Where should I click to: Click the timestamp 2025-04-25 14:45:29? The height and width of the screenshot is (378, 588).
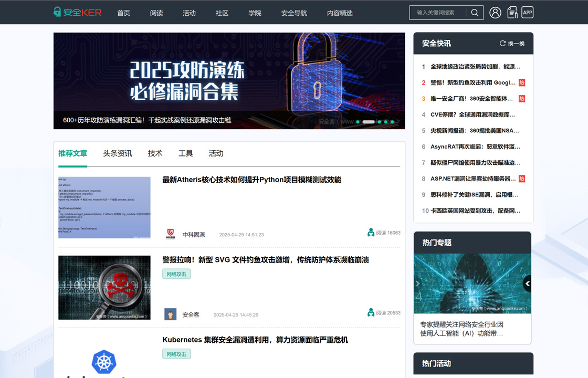coord(236,315)
